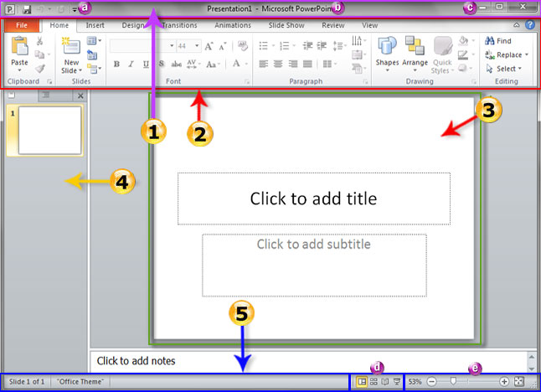Click the Decrease Font Size icon
Viewport: 541px width, 392px height.
(x=223, y=46)
